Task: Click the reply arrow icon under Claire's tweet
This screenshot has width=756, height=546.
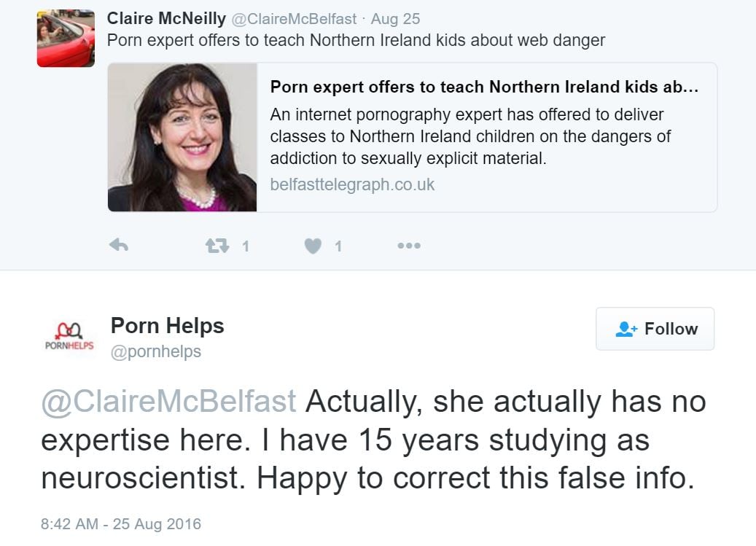Action: 119,246
